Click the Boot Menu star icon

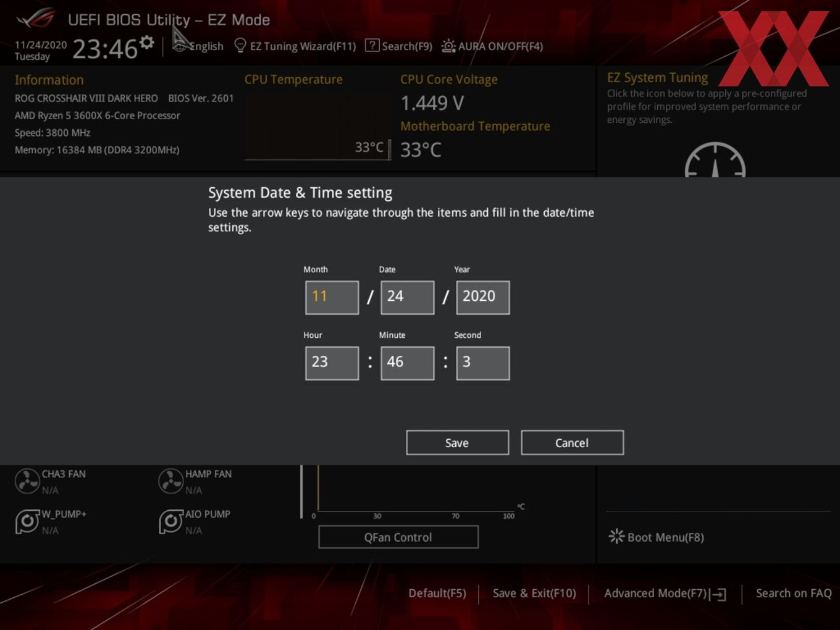(616, 536)
